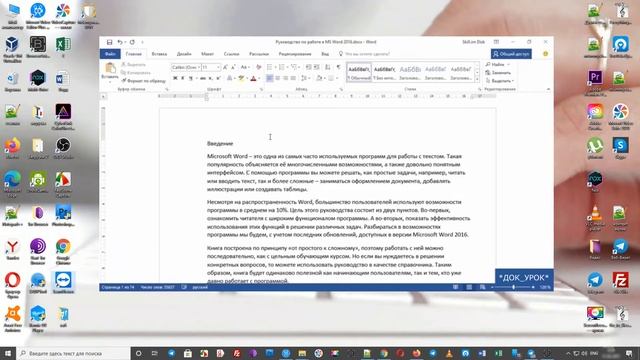
Task: Open FileZilla desktop shortcut
Action: click(620, 283)
